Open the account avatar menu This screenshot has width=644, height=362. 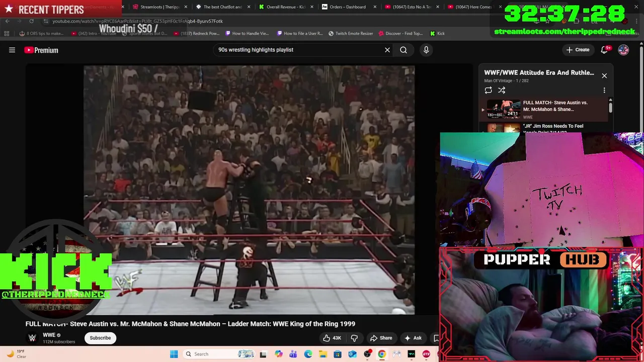(623, 50)
